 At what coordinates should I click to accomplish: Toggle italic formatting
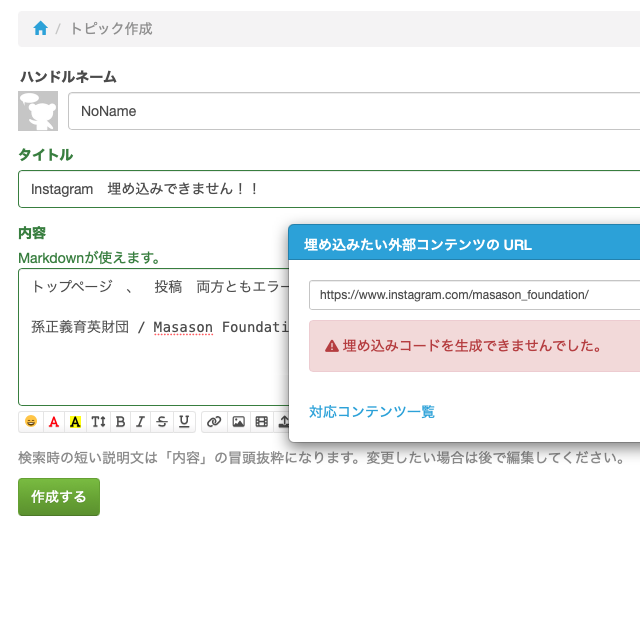[140, 422]
